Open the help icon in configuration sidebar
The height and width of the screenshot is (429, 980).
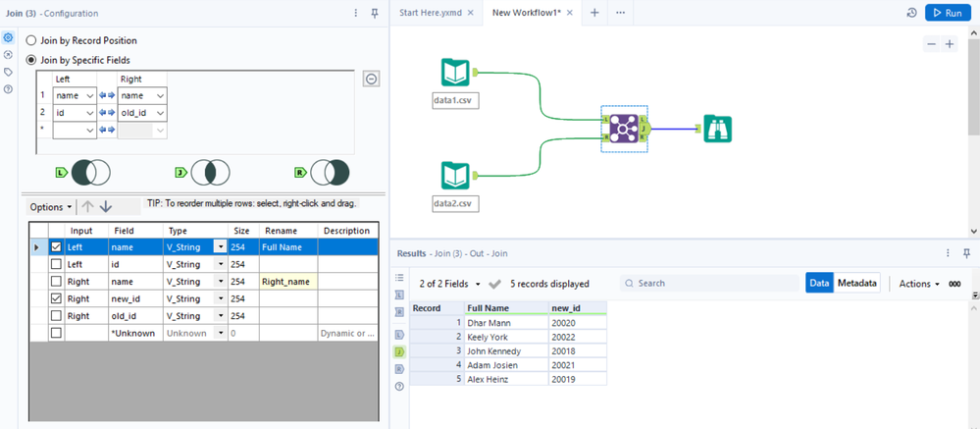(x=8, y=88)
